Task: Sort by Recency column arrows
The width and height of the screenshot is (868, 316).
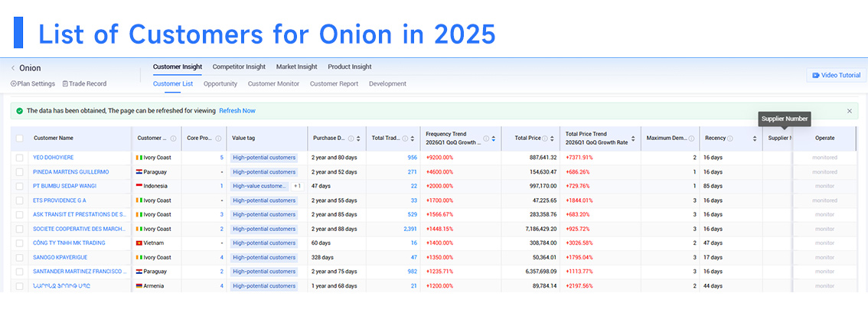Action: point(755,138)
